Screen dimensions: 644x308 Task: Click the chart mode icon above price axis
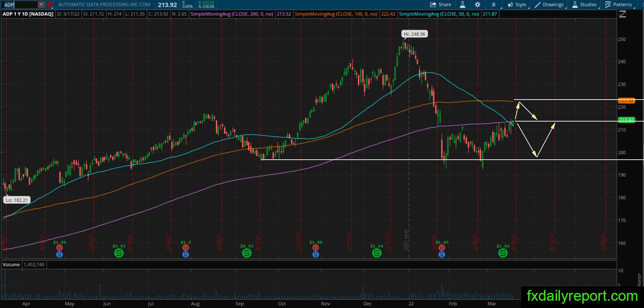(622, 14)
